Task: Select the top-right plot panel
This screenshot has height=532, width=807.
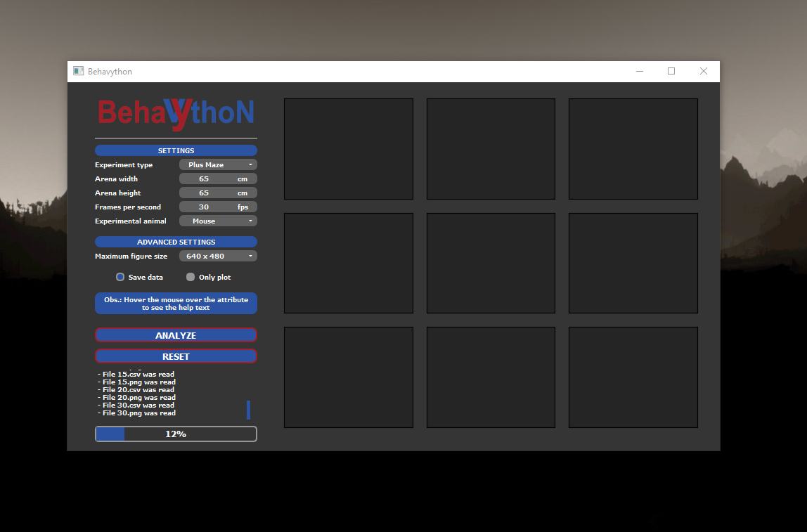Action: tap(633, 149)
